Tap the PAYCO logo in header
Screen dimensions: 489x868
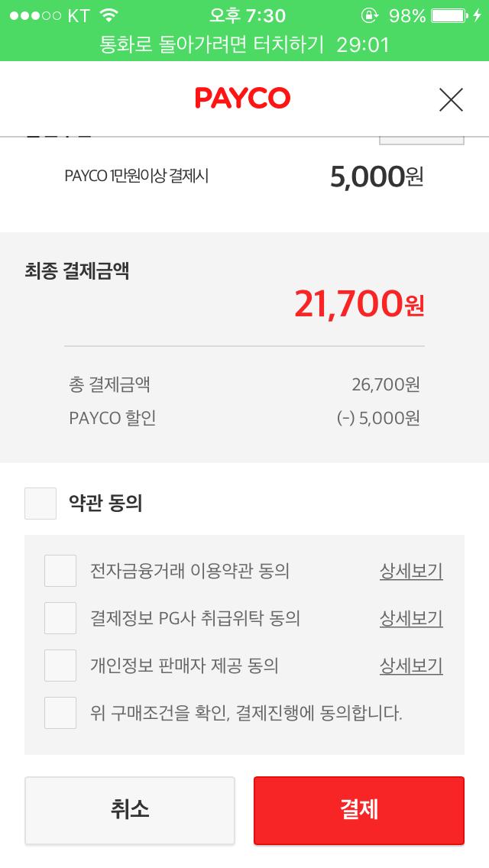(243, 99)
